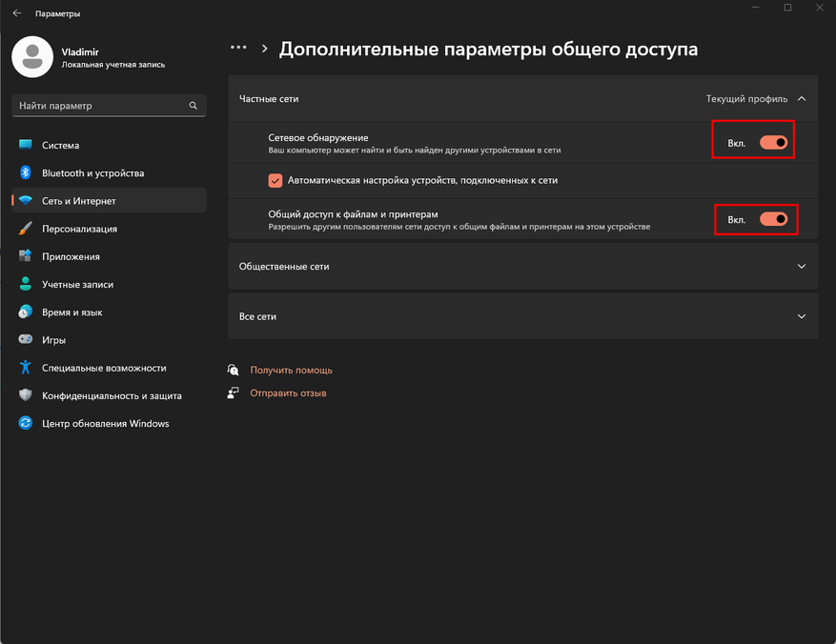
Task: Collapse the Частные сети section chevron
Action: coord(802,98)
